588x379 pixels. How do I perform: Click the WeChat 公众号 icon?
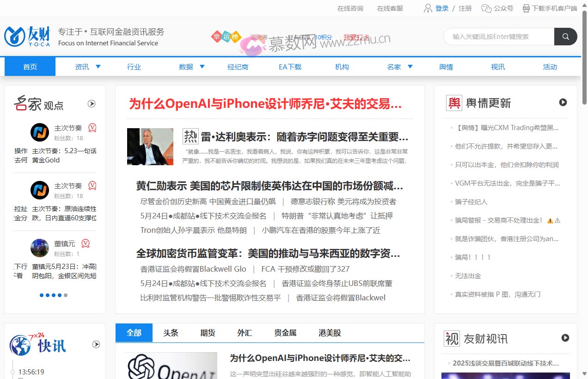tap(486, 8)
